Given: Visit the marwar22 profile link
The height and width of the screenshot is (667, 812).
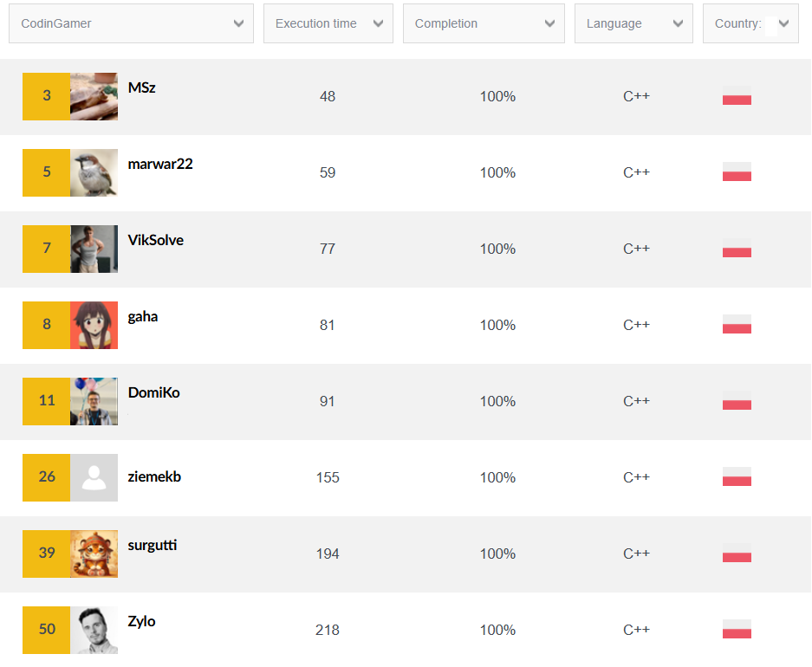Looking at the screenshot, I should pos(160,164).
